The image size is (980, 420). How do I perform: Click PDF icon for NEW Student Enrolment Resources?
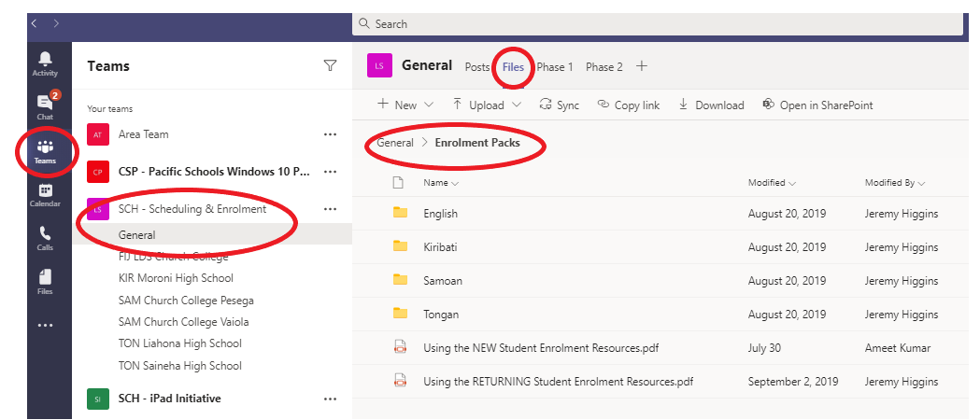400,347
